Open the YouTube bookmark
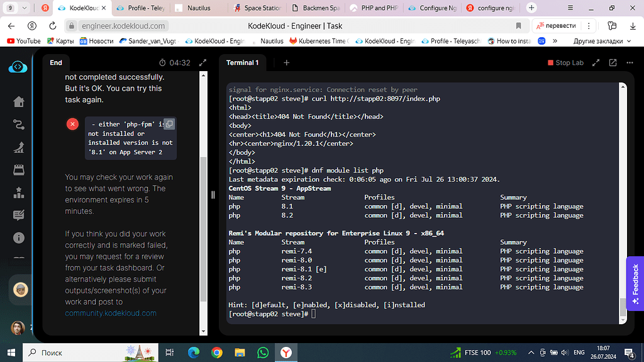Screen dimensions: 644x362 [x=24, y=41]
